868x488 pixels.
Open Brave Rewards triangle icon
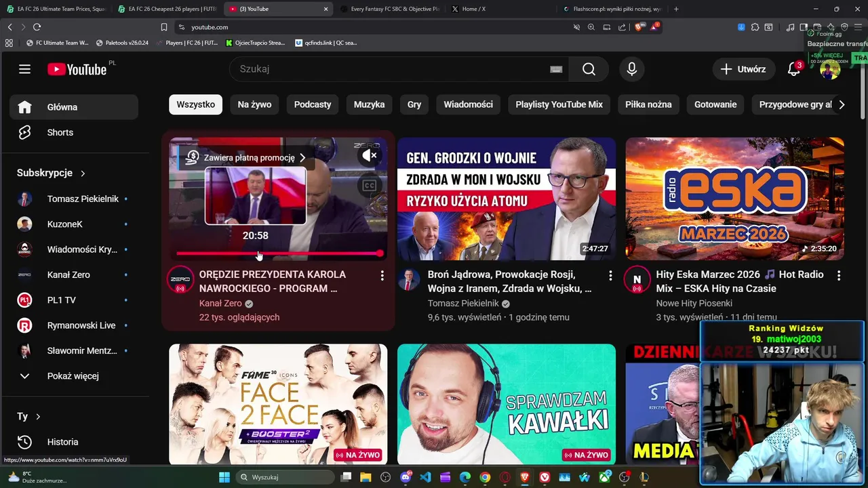[654, 27]
